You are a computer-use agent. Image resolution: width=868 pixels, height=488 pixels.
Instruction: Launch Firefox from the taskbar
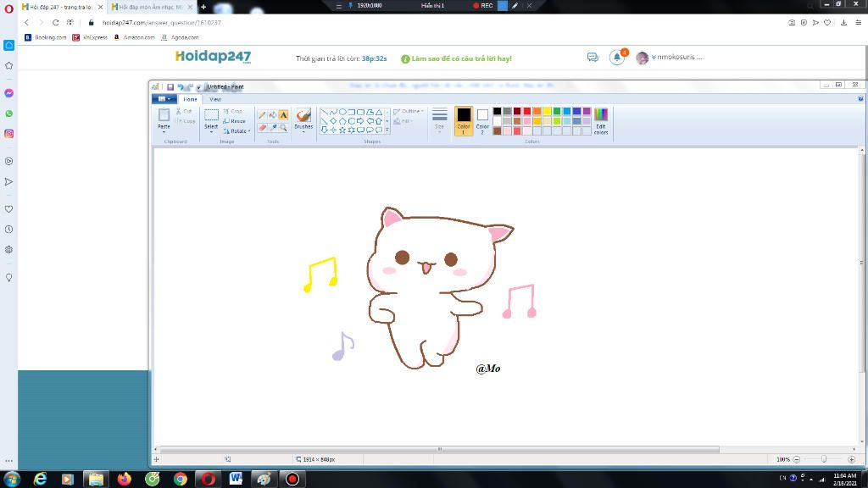tap(124, 479)
